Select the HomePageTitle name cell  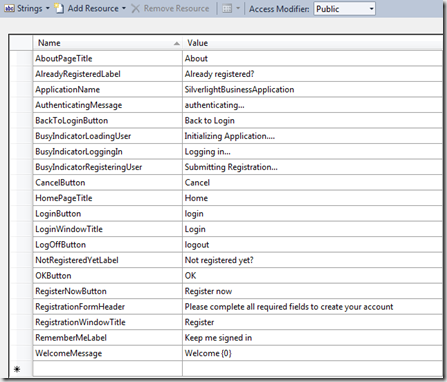click(108, 198)
